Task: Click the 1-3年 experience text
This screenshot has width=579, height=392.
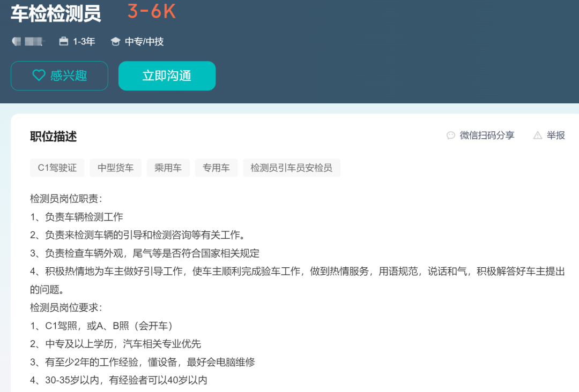Action: click(84, 41)
